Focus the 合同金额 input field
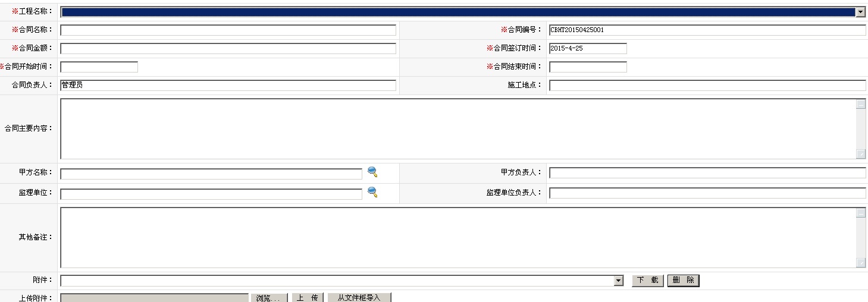Viewport: 868px width, 302px height. [228, 48]
